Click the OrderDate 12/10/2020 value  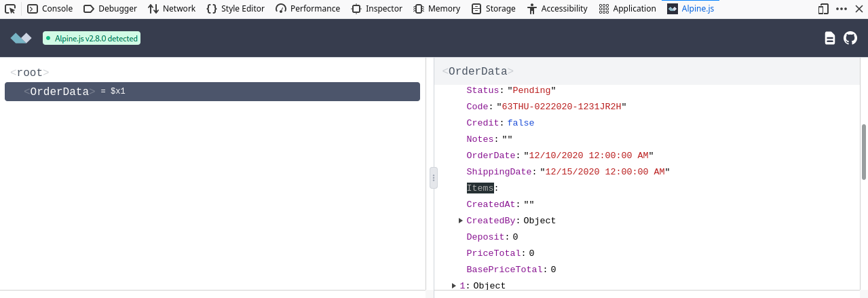point(588,155)
